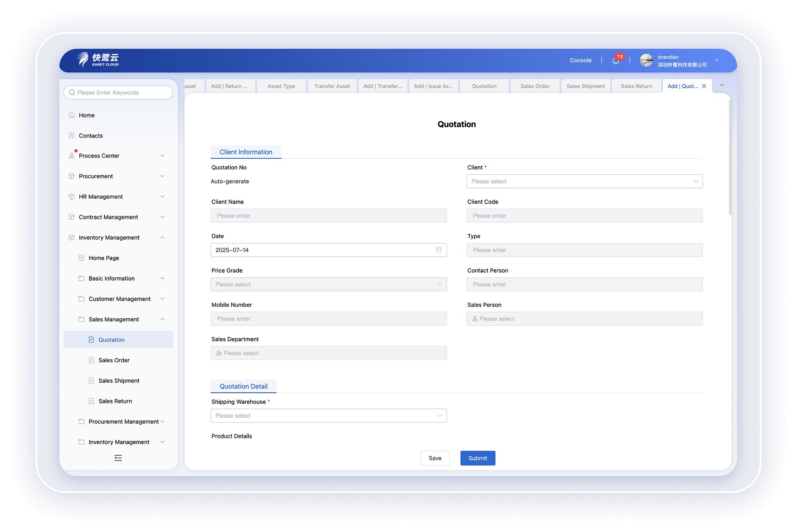This screenshot has width=797, height=532.
Task: Close the Add | Quot... tab
Action: (704, 86)
